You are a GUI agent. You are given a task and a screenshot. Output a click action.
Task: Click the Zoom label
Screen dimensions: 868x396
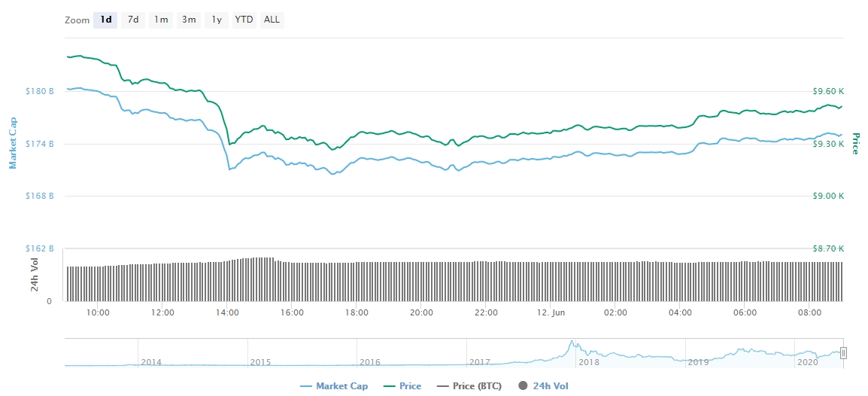coord(77,20)
